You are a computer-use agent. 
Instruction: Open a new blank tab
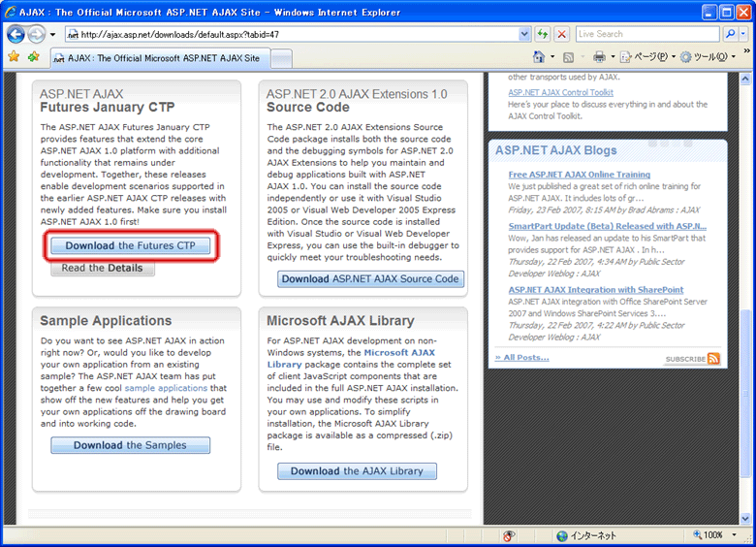[x=282, y=59]
